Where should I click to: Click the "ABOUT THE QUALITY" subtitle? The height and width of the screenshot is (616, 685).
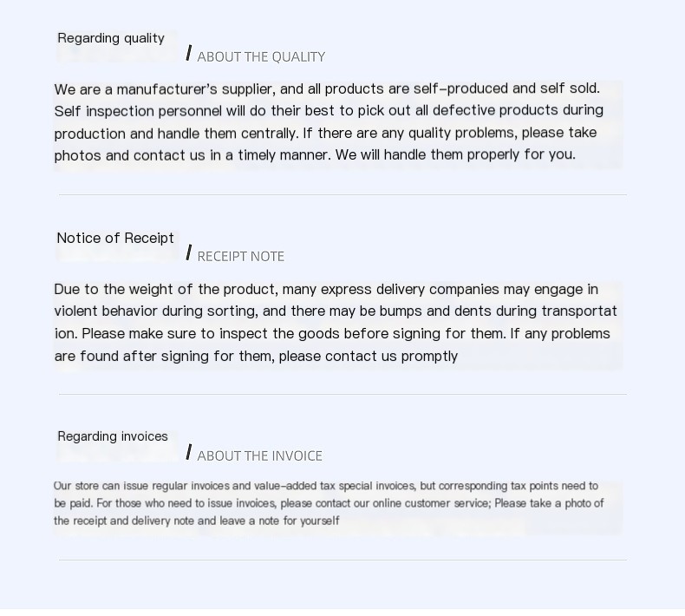coord(261,57)
